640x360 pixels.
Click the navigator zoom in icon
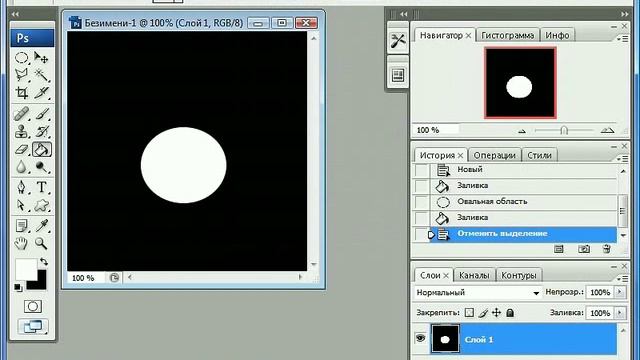[x=607, y=130]
